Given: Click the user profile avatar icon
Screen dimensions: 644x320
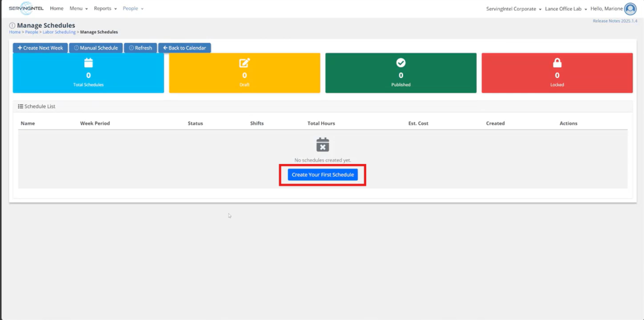Looking at the screenshot, I should click(x=630, y=9).
